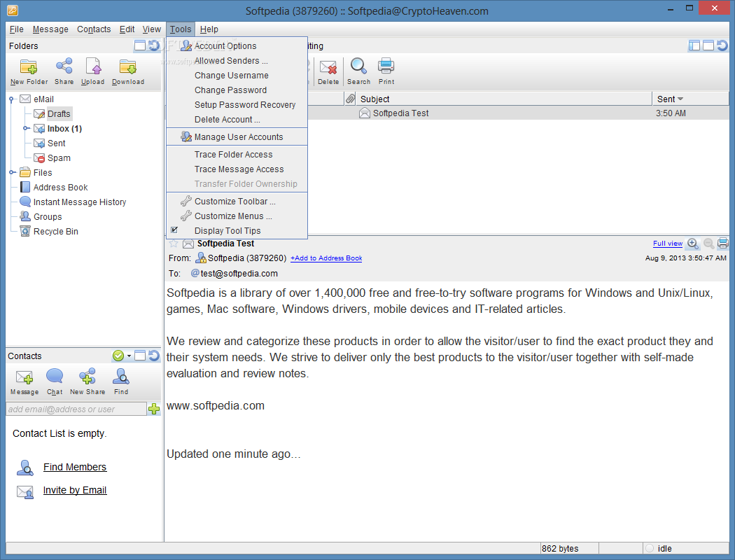Click the paperclip attachment column header

tap(350, 99)
